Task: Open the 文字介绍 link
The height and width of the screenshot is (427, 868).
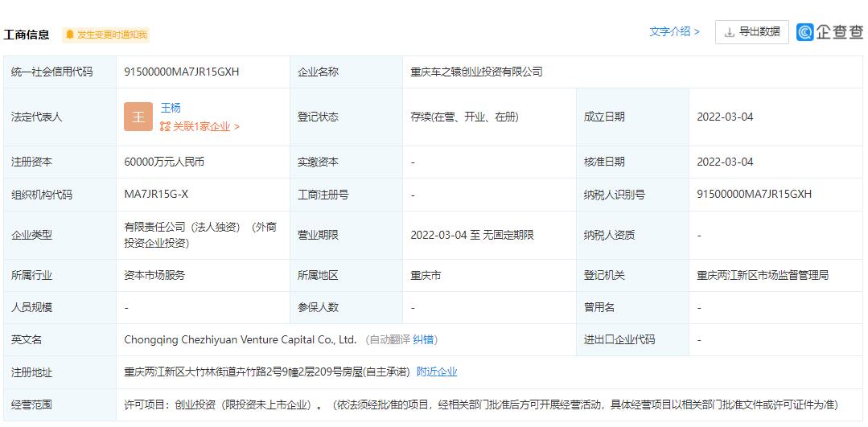Action: 674,32
